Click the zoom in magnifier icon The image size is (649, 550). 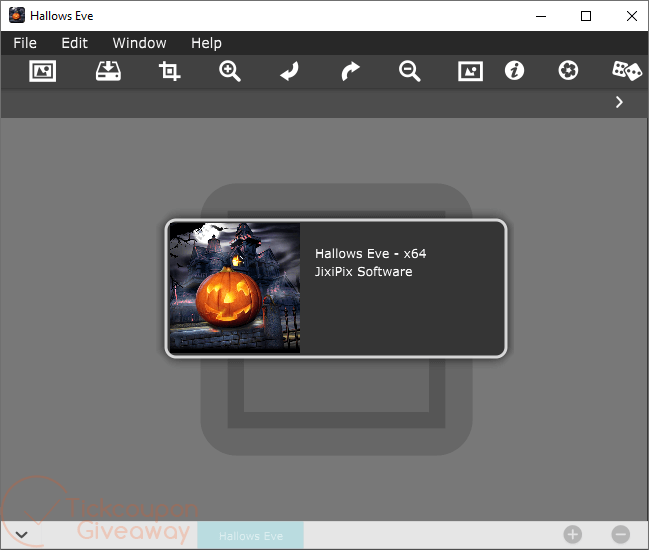tap(230, 71)
